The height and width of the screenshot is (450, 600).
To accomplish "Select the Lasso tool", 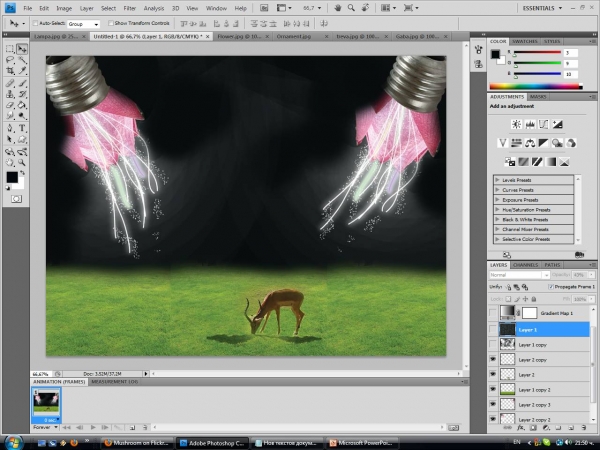I will click(10, 60).
